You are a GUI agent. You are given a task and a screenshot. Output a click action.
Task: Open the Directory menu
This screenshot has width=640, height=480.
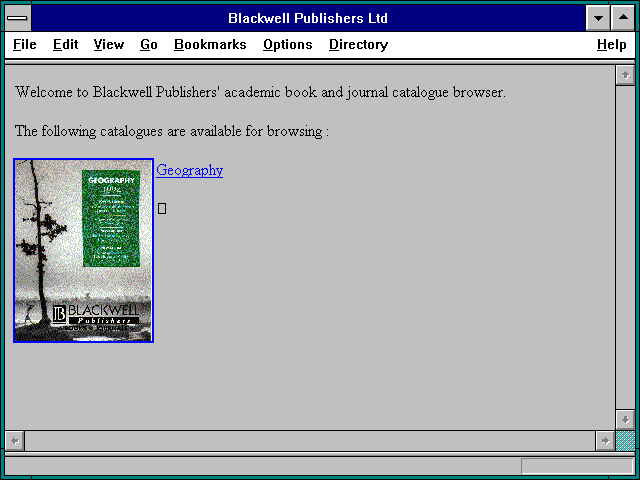[358, 44]
